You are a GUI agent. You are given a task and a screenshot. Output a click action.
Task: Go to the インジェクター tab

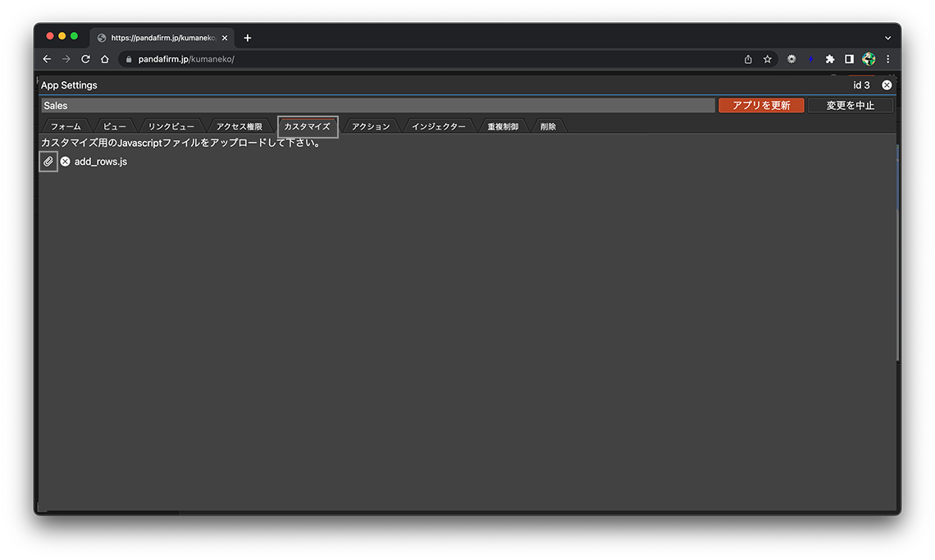point(438,127)
